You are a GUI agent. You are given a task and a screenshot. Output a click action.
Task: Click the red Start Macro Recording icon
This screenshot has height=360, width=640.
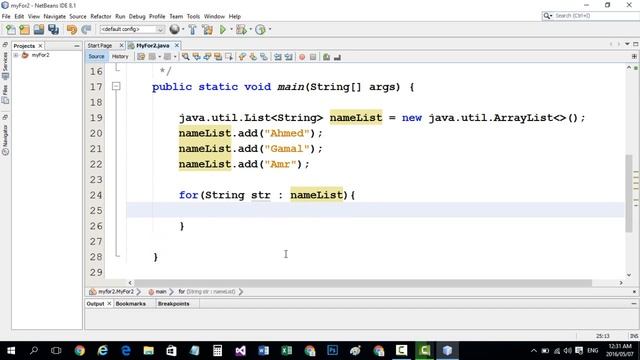(302, 57)
